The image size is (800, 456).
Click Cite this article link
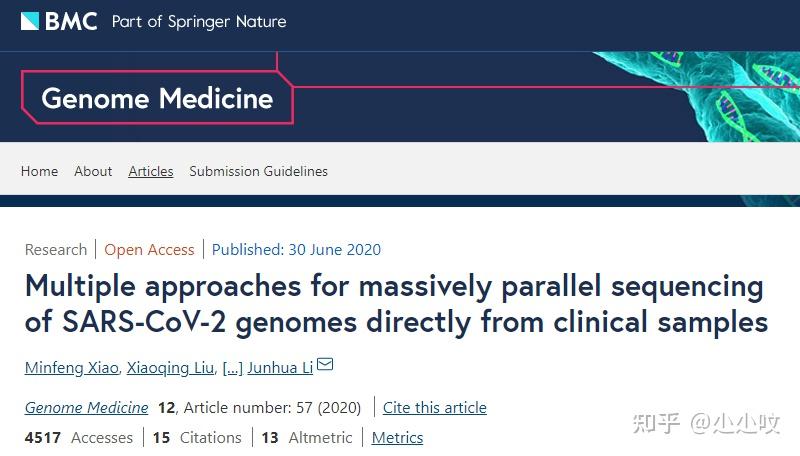click(x=434, y=407)
